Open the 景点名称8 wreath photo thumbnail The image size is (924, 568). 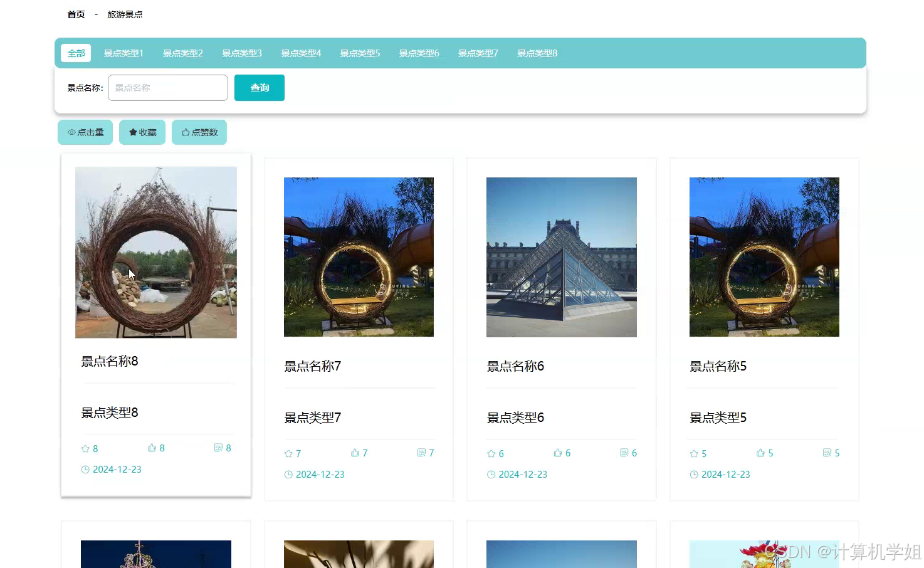pos(156,252)
